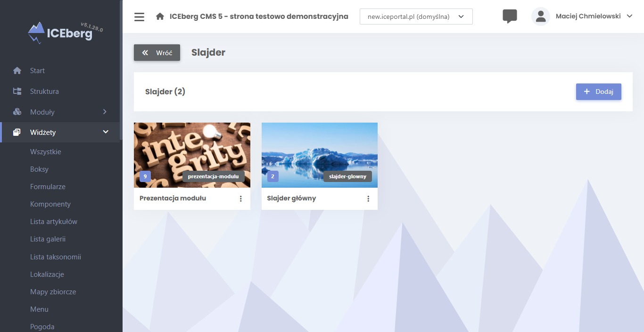Image resolution: width=644 pixels, height=332 pixels.
Task: Open Menu in the widgets submenu
Action: pyautogui.click(x=39, y=309)
